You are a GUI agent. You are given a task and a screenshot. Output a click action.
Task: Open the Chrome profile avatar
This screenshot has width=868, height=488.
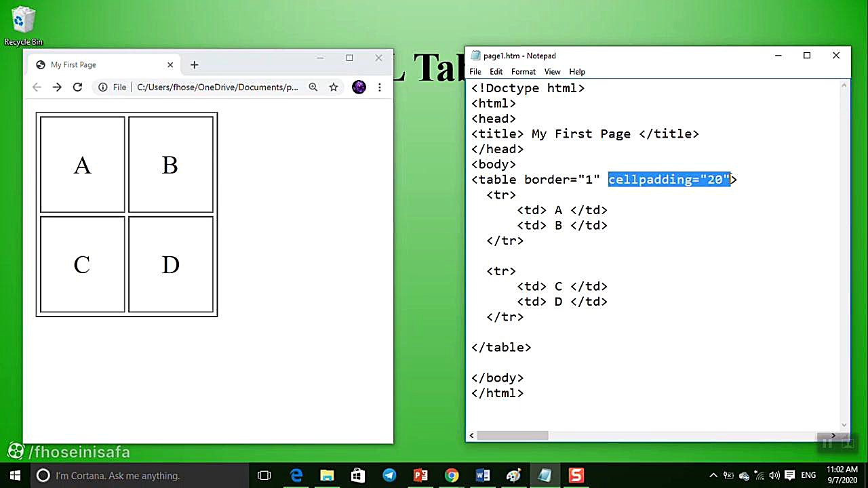359,87
